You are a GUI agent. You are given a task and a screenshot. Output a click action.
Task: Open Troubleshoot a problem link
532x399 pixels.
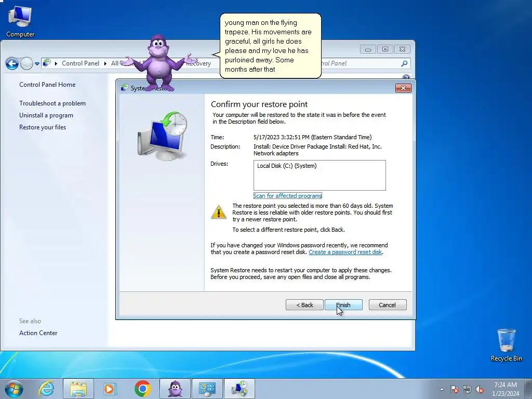(52, 103)
